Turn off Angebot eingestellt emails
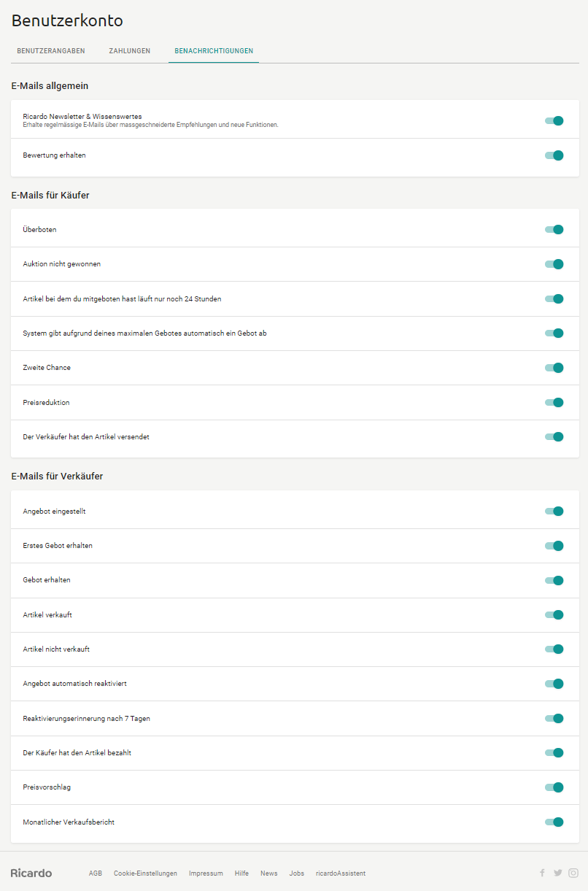The height and width of the screenshot is (891, 588). point(554,512)
